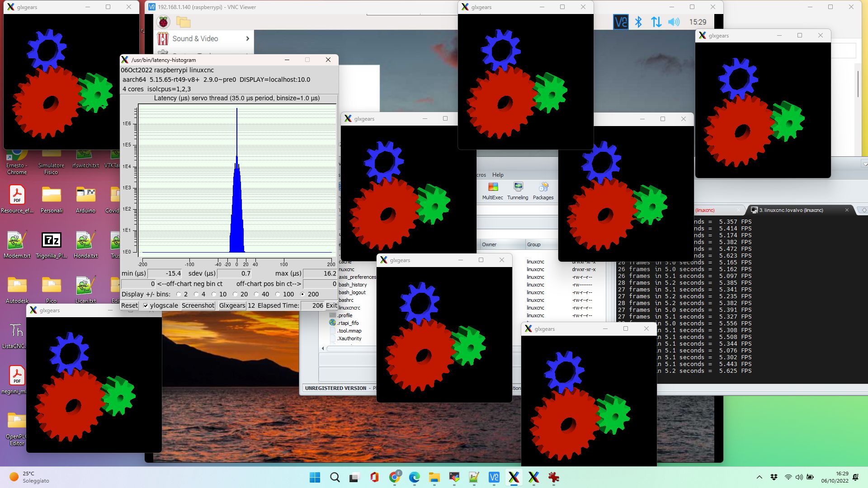Open the Pico desktop folder
This screenshot has height=488, width=868.
click(52, 290)
